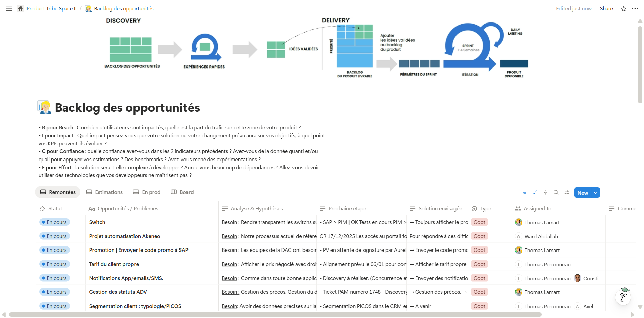Open database automations via lightning icon
The height and width of the screenshot is (318, 644).
tap(546, 192)
